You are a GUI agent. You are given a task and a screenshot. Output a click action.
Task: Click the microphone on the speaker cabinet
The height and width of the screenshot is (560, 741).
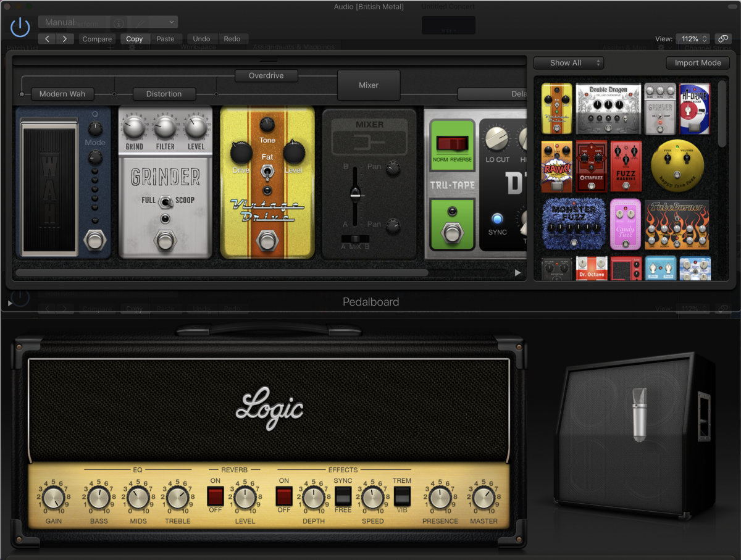639,414
